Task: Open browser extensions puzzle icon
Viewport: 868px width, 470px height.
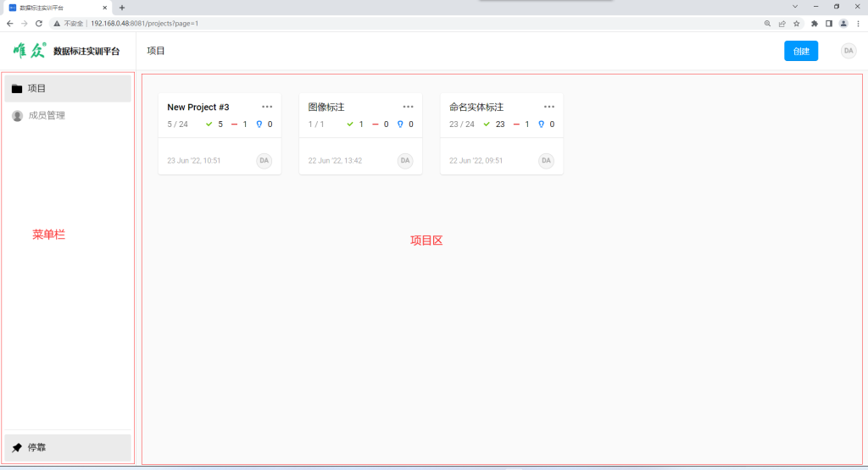Action: [x=815, y=23]
